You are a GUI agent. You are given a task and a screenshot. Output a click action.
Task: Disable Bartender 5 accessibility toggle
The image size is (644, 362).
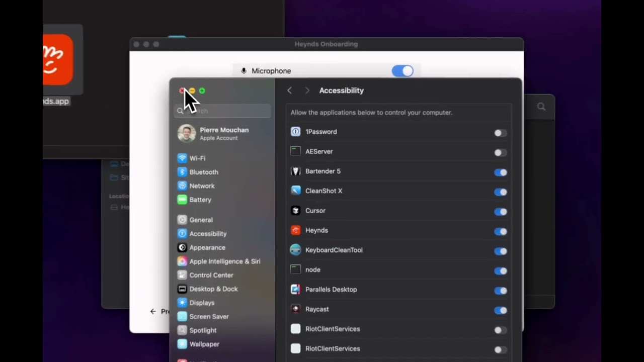(x=500, y=172)
